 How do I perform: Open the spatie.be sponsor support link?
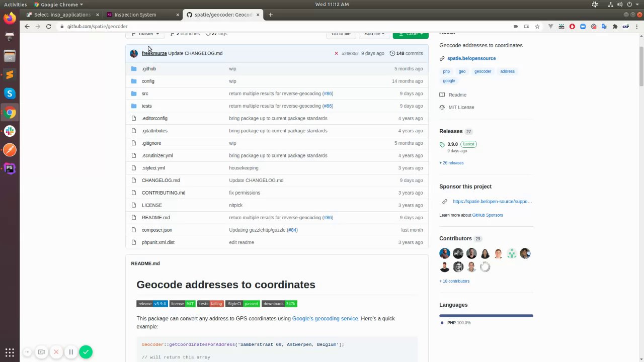(x=492, y=202)
